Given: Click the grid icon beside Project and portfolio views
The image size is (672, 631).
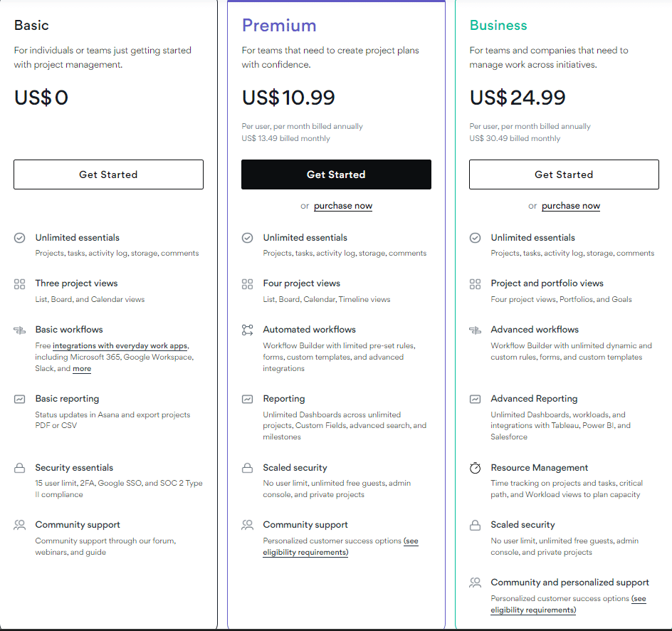Looking at the screenshot, I should (x=476, y=284).
